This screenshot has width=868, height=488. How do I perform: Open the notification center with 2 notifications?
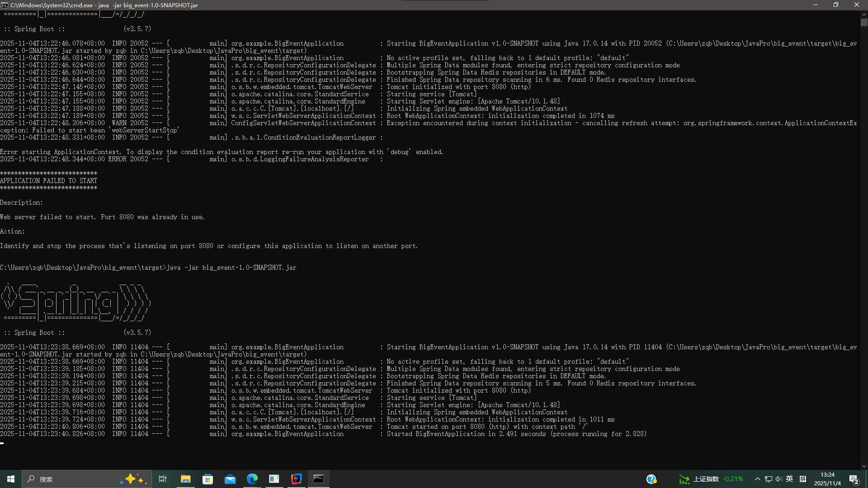click(854, 479)
